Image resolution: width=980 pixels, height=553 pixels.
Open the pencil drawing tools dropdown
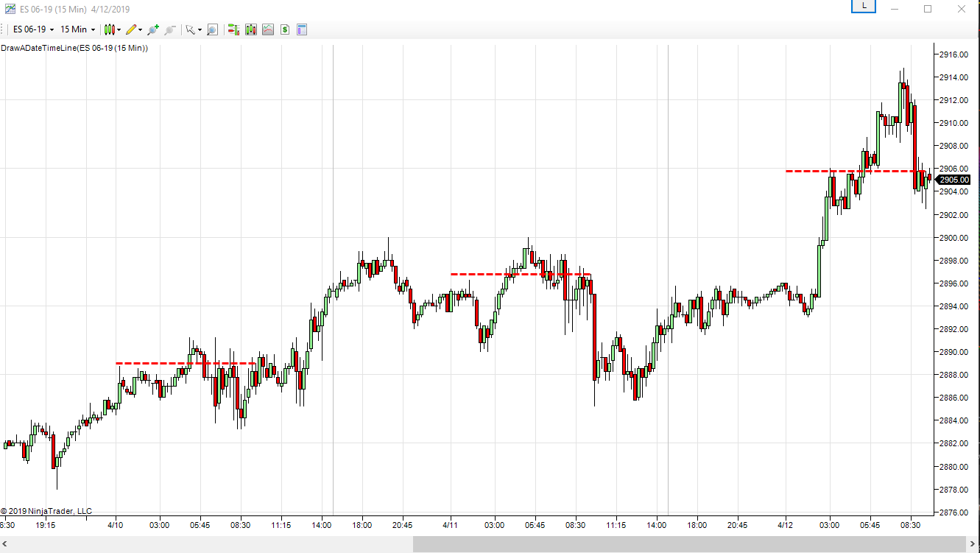133,29
